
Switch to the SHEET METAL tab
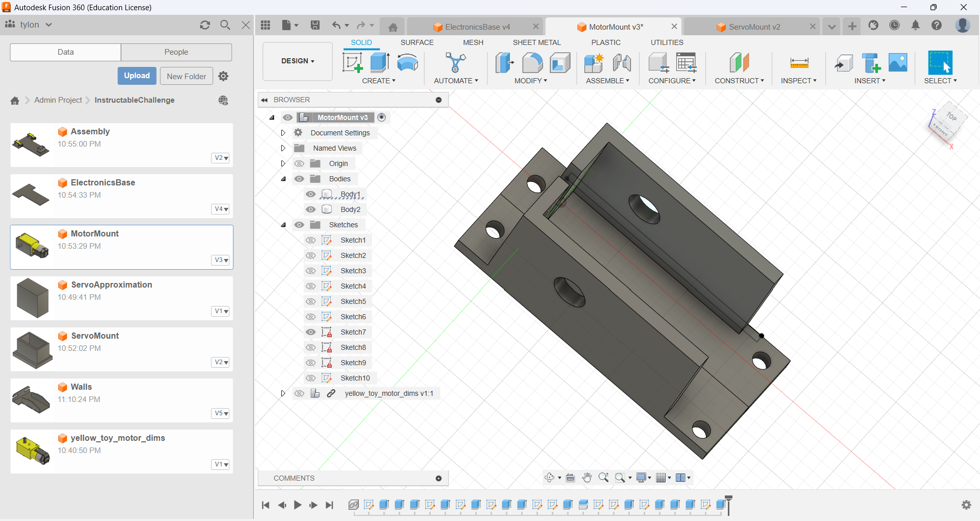point(536,42)
